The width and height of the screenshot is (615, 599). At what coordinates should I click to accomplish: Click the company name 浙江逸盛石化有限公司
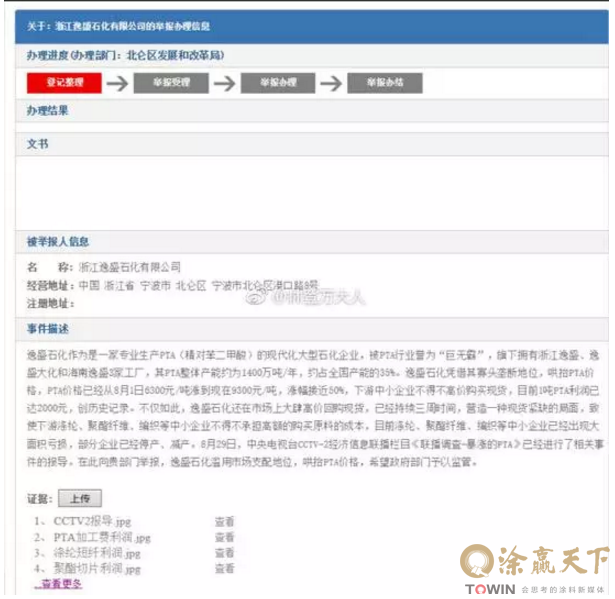coord(130,268)
